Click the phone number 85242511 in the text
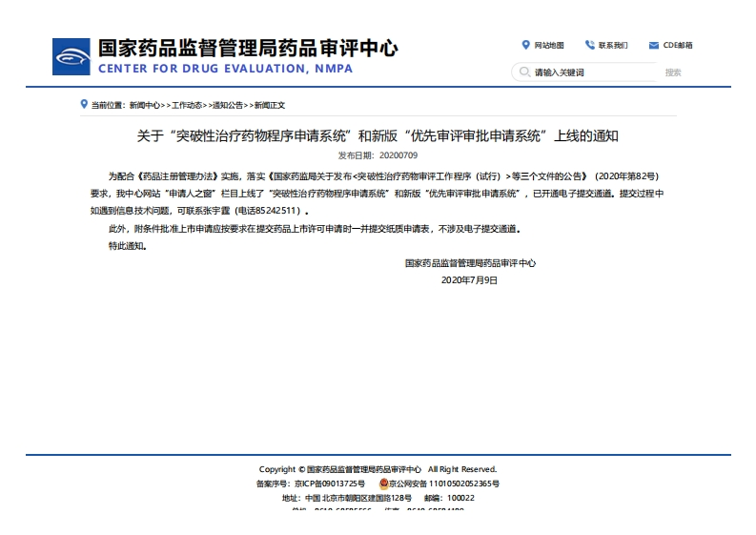The width and height of the screenshot is (756, 535). click(275, 211)
